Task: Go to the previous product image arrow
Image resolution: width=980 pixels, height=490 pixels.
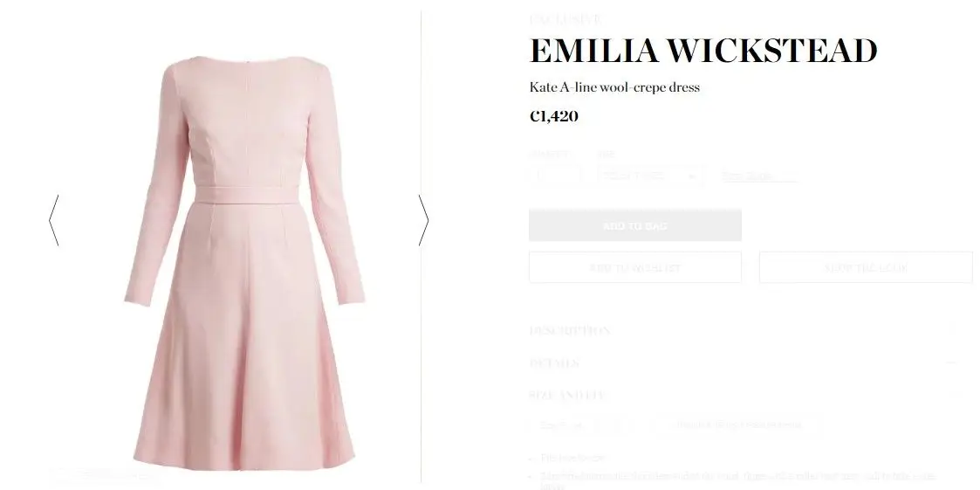Action: pos(54,220)
